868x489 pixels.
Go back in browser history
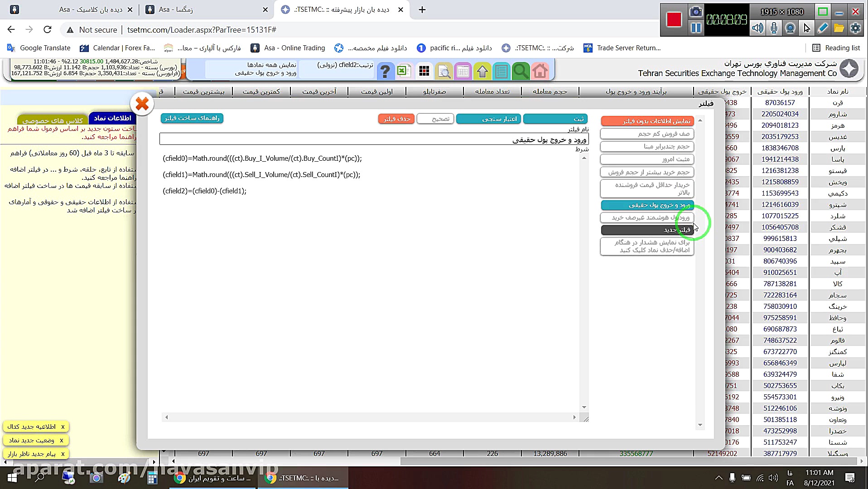(x=11, y=30)
